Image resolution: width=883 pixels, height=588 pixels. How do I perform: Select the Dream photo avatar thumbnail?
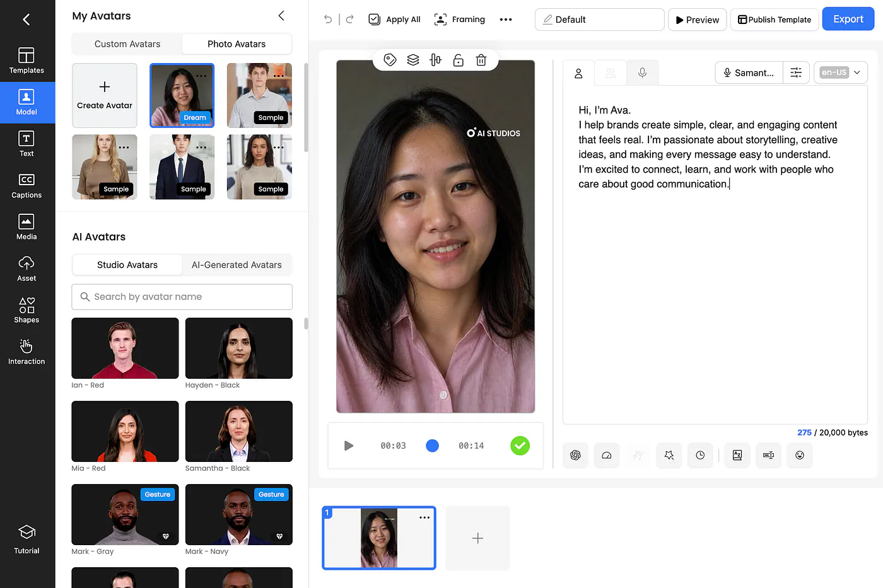(182, 95)
